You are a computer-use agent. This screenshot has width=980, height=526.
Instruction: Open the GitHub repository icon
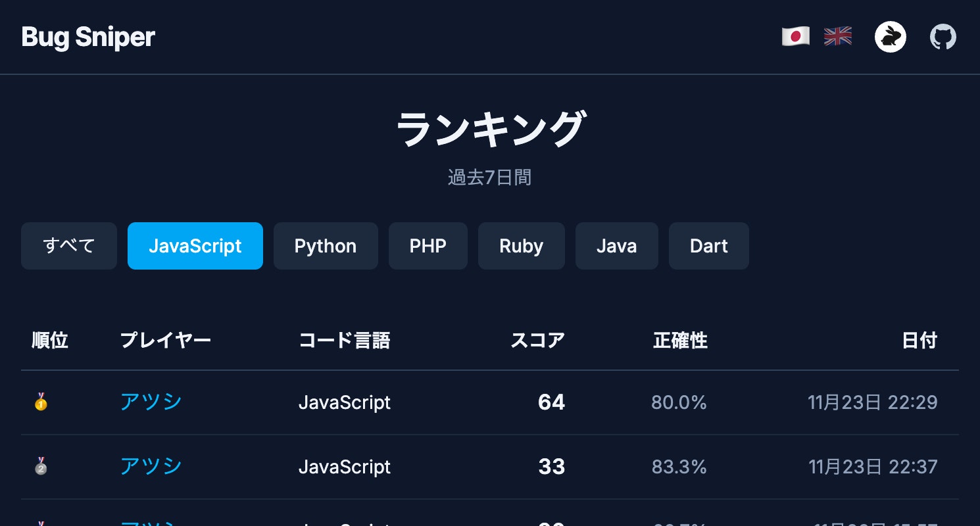click(x=943, y=36)
